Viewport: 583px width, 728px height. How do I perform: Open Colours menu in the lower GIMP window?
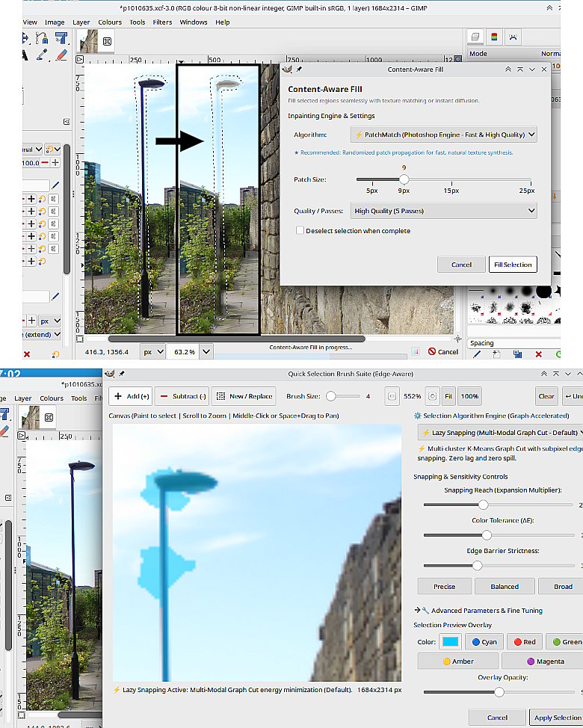[52, 398]
